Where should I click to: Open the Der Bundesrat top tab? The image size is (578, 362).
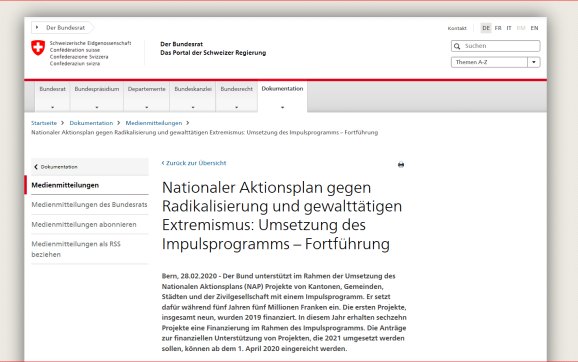pyautogui.click(x=63, y=28)
